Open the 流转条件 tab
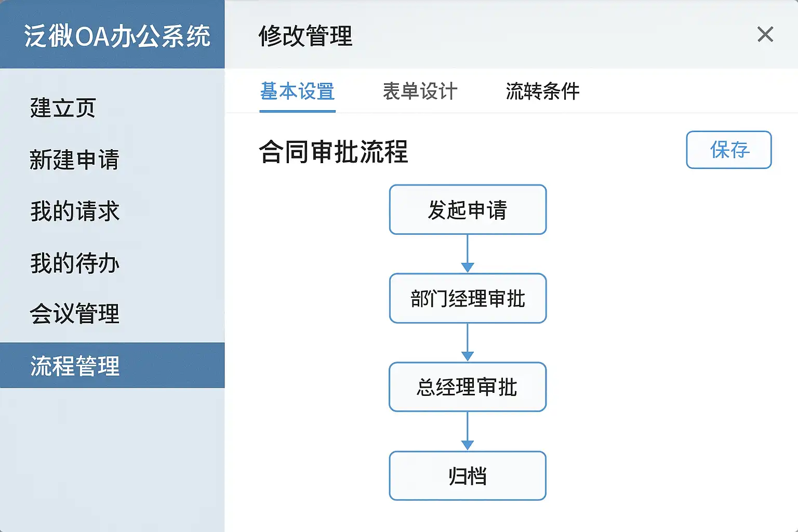This screenshot has height=532, width=798. (x=542, y=91)
